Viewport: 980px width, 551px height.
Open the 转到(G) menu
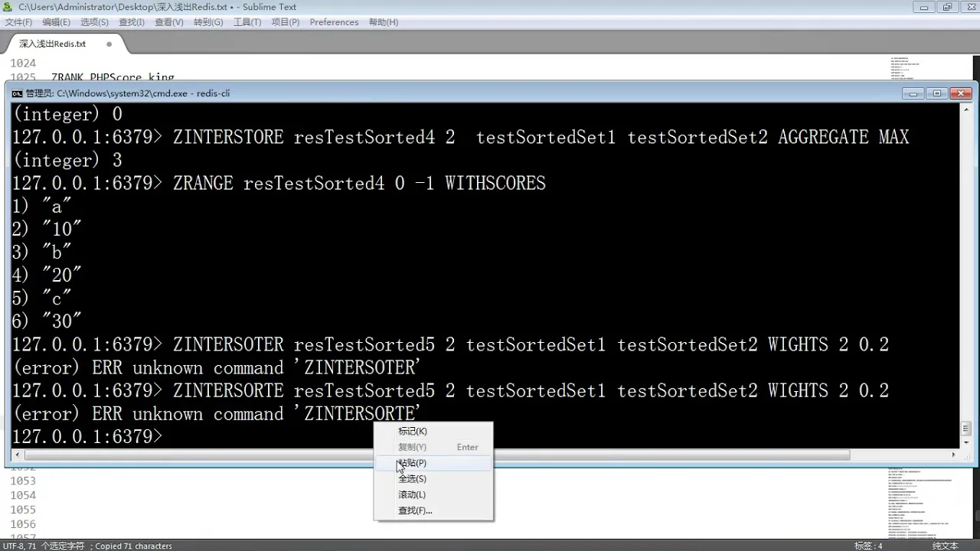208,22
